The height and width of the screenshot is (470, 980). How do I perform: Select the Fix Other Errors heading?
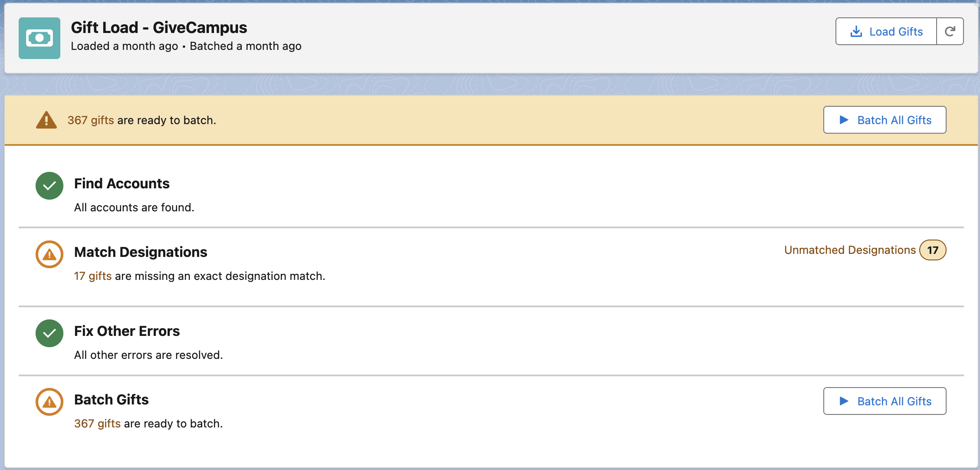(127, 331)
